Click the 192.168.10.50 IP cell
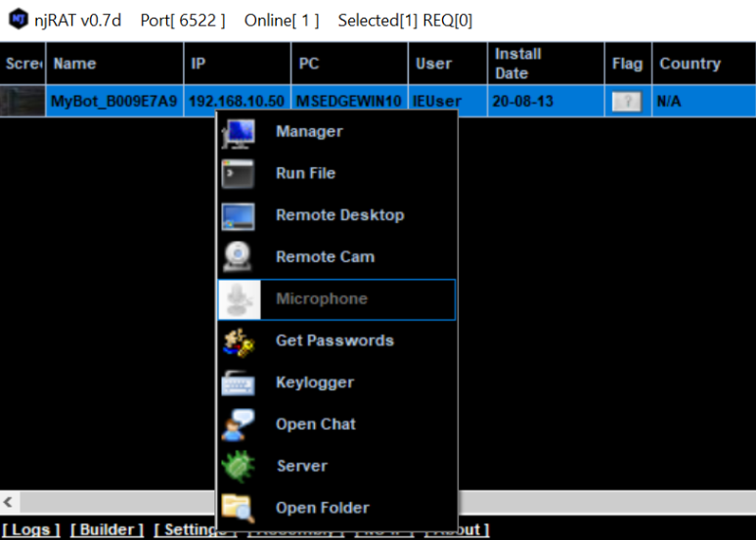This screenshot has height=540, width=756. (238, 102)
